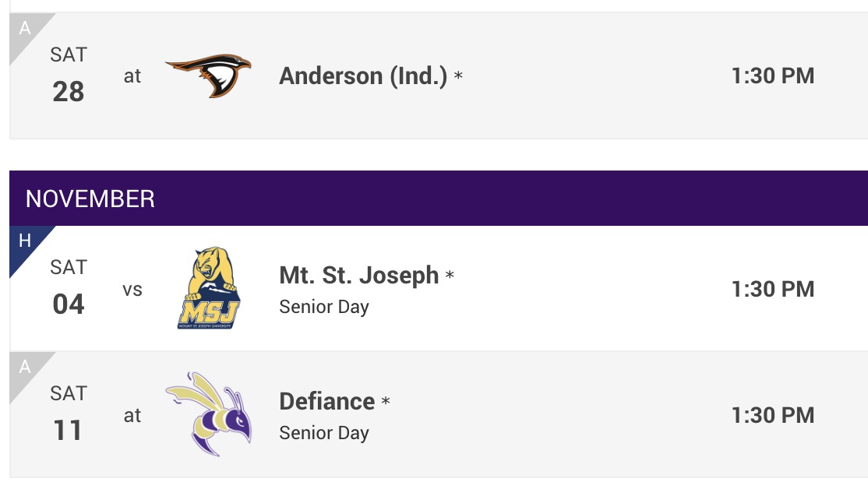Click the 1:30 PM time for Mt. St. Joseph game
Image resolution: width=868 pixels, height=489 pixels.
(x=773, y=289)
